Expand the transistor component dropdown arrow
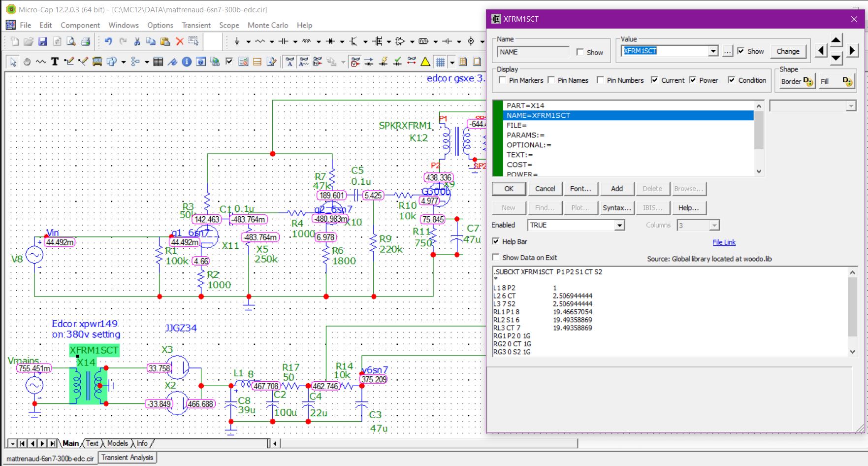 coord(365,41)
